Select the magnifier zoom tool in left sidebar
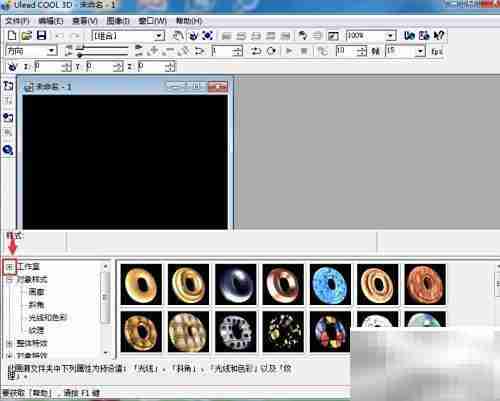The image size is (500, 401). coord(8,150)
